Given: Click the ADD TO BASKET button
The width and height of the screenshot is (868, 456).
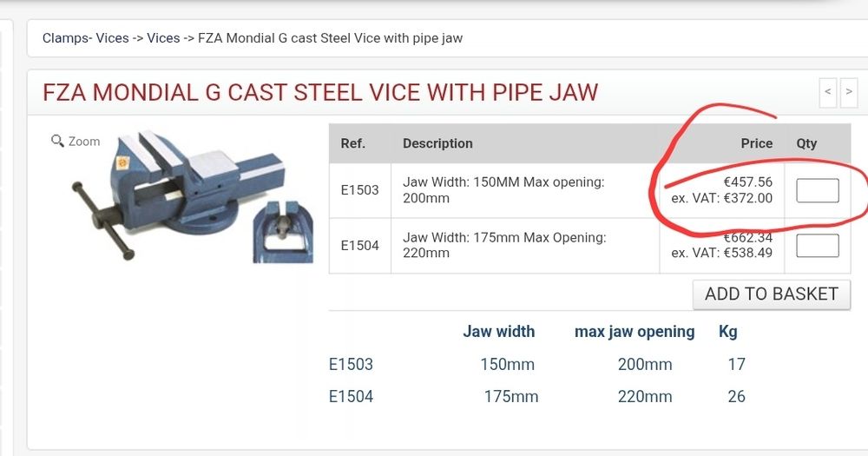Looking at the screenshot, I should (771, 294).
